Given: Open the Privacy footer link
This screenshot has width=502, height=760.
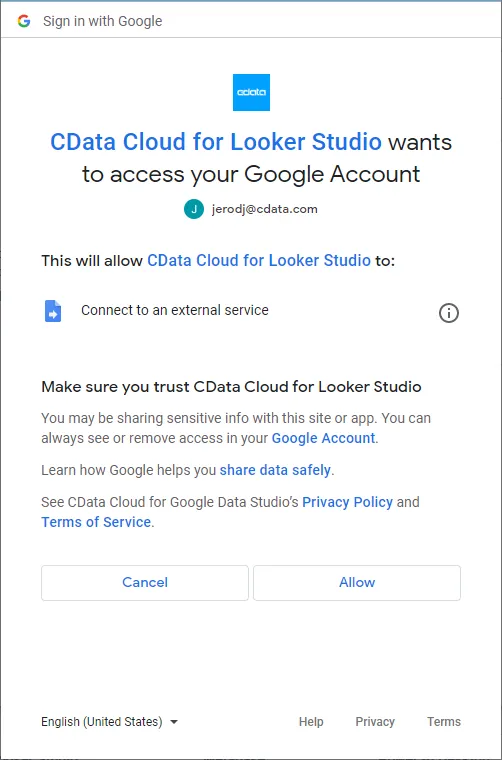Looking at the screenshot, I should 375,722.
